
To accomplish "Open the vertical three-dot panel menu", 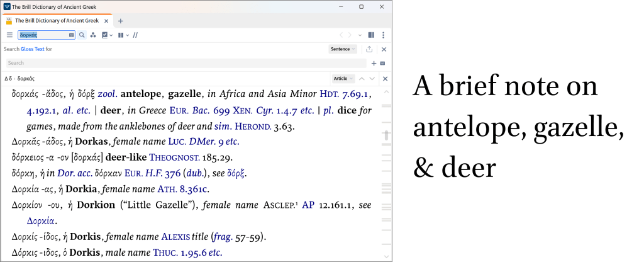I will [x=383, y=35].
